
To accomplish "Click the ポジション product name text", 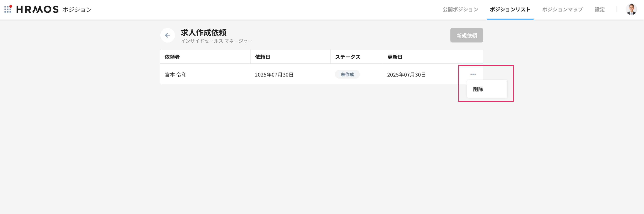I will [x=77, y=10].
